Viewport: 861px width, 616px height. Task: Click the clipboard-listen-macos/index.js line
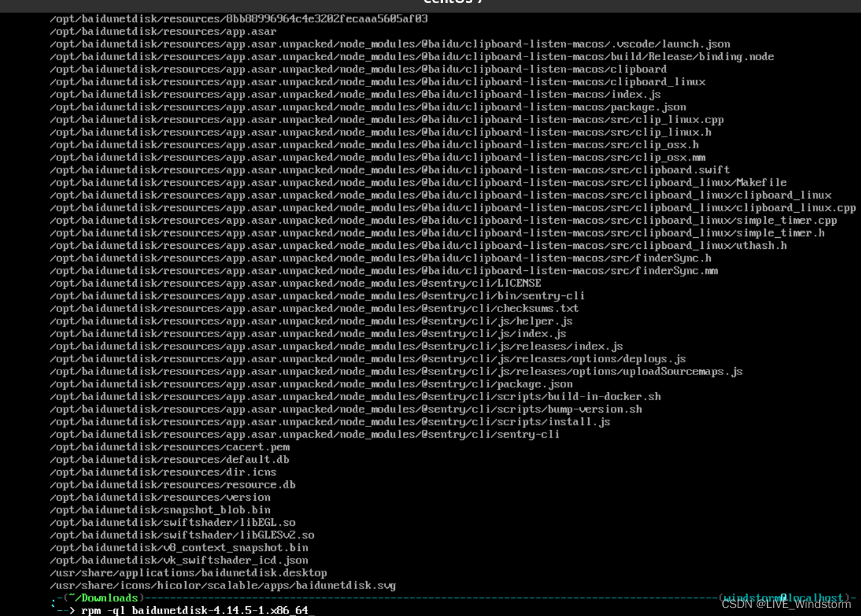pos(355,94)
